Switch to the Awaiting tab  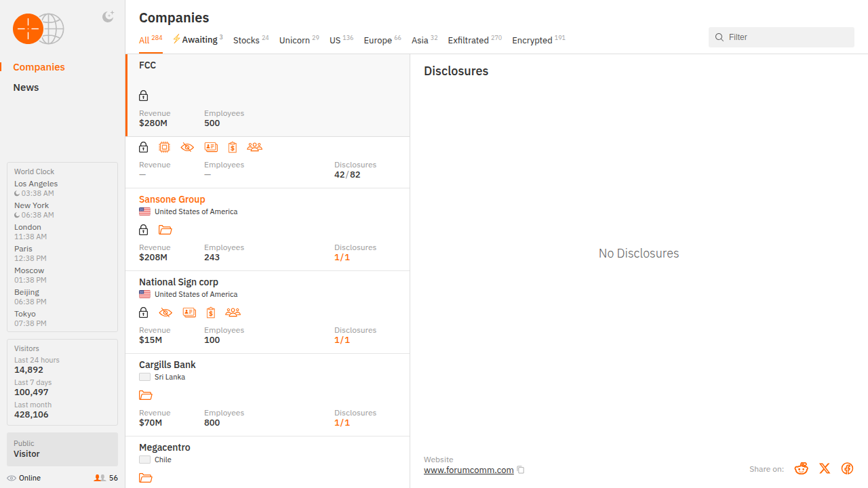pos(197,40)
